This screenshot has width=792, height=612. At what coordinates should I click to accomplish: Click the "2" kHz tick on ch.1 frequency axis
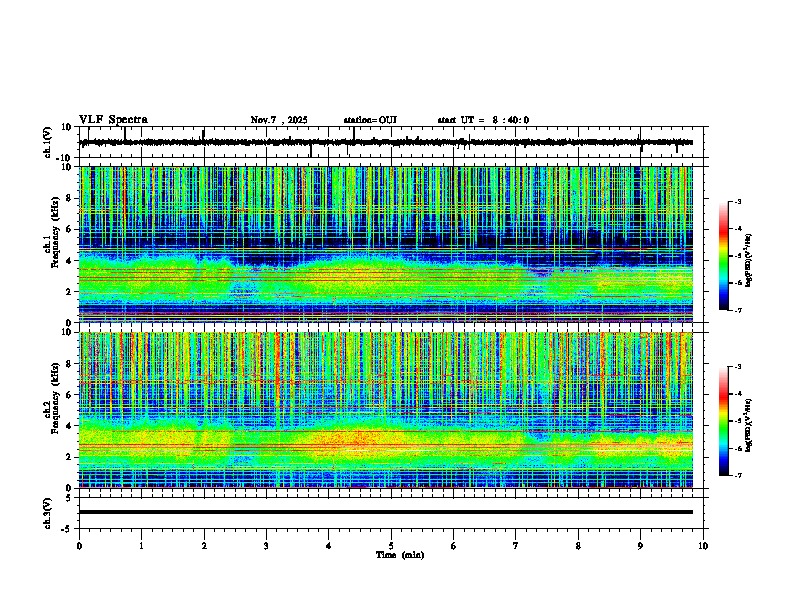click(71, 292)
